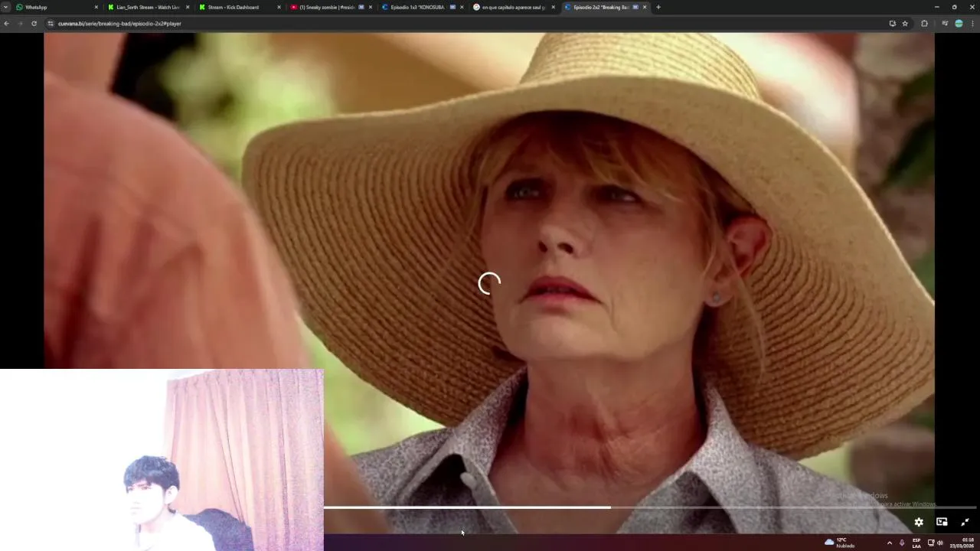Seek along the video progress bar
The height and width of the screenshot is (551, 980).
click(649, 507)
